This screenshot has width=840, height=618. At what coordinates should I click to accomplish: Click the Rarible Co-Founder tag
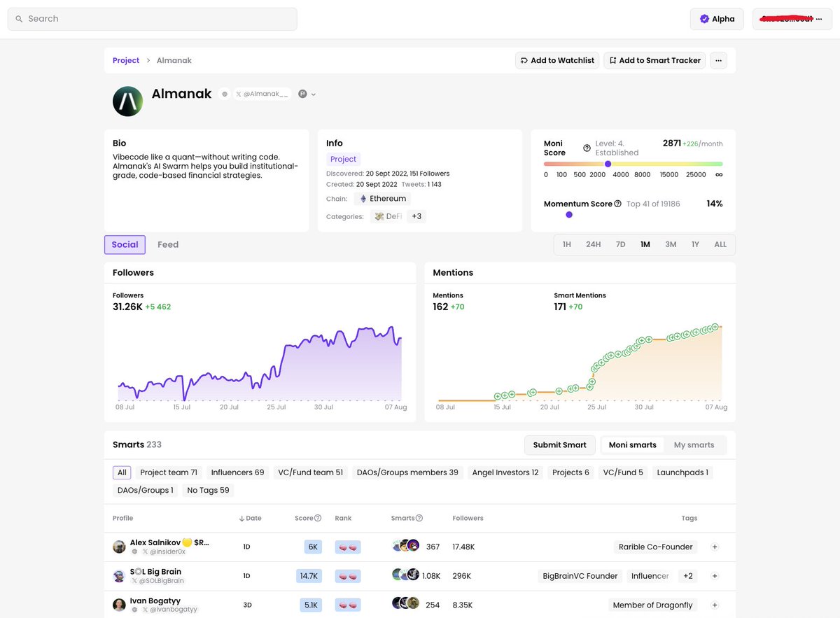click(655, 547)
